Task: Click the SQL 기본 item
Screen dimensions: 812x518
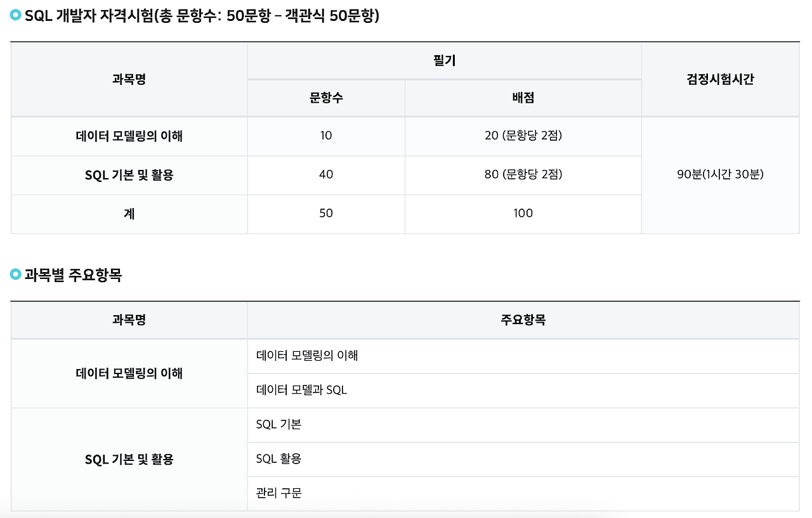Action: click(x=523, y=424)
